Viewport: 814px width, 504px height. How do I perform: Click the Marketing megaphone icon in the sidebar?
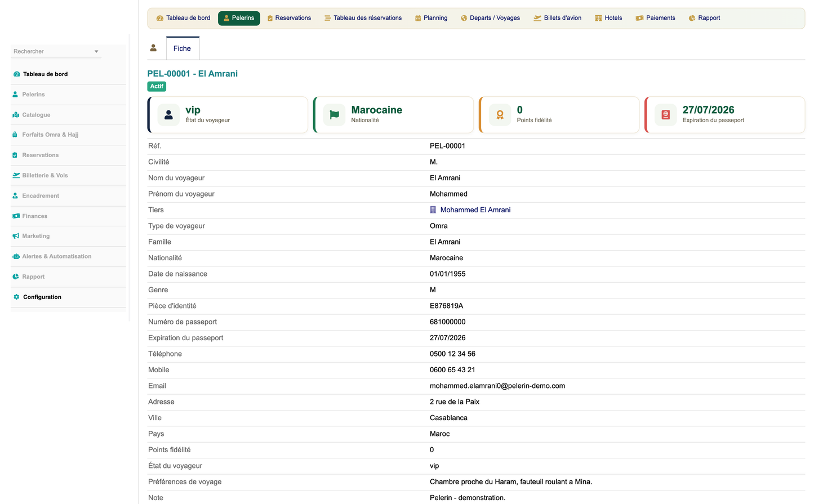tap(16, 236)
